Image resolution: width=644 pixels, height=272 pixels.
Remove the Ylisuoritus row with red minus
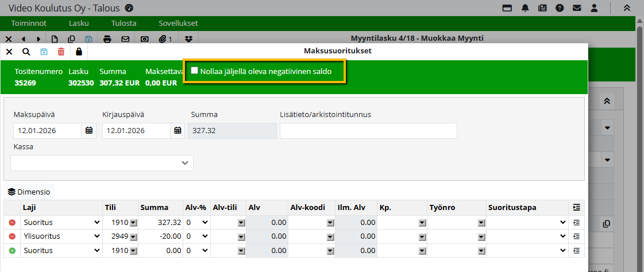(12, 236)
